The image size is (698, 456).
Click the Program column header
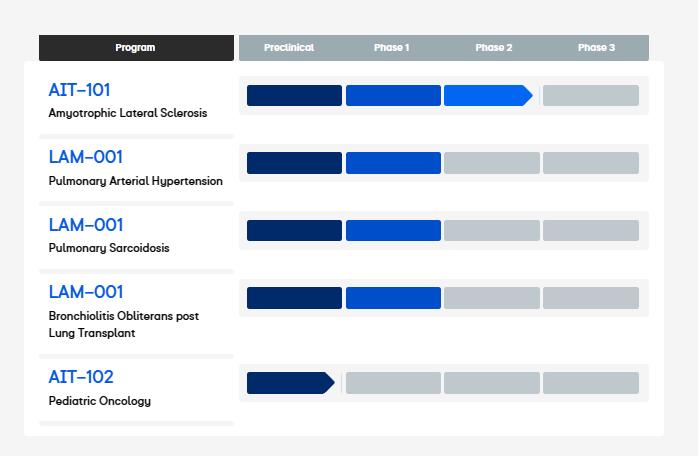pos(135,48)
